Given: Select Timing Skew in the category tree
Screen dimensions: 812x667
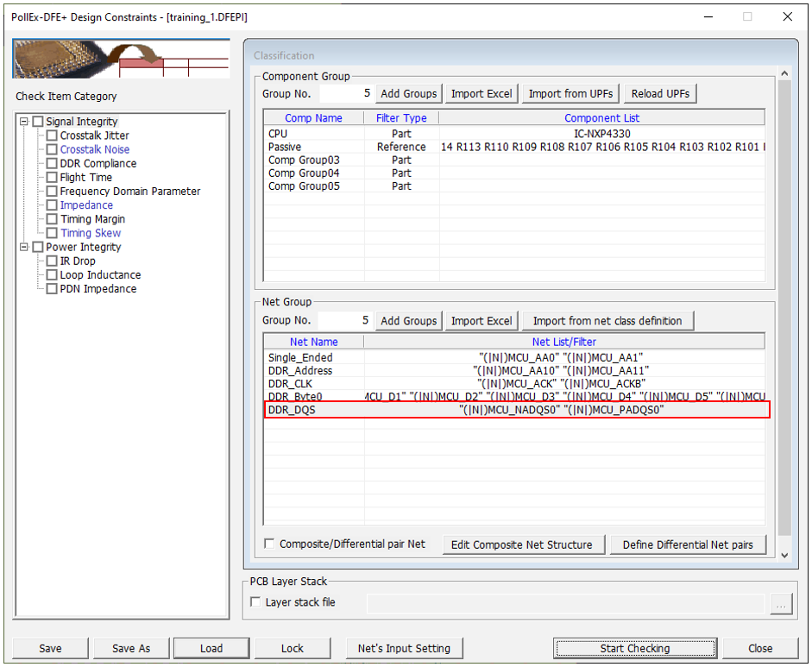Looking at the screenshot, I should click(90, 233).
